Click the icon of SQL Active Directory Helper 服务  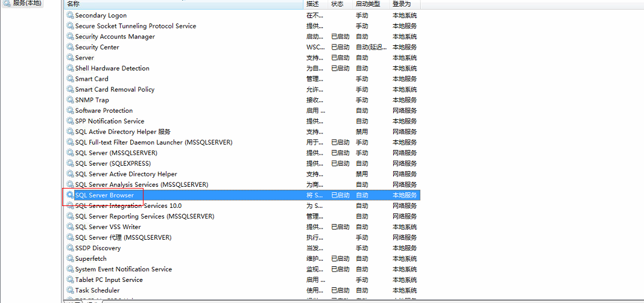[x=70, y=132]
